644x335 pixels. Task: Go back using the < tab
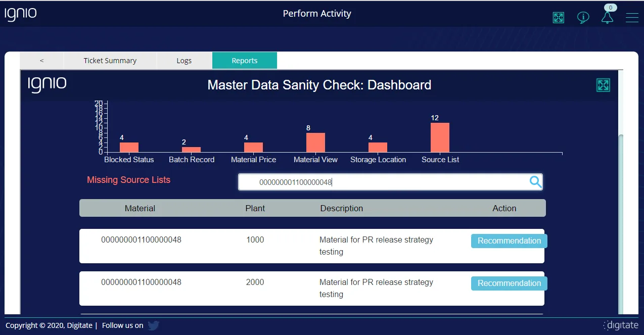click(x=41, y=61)
